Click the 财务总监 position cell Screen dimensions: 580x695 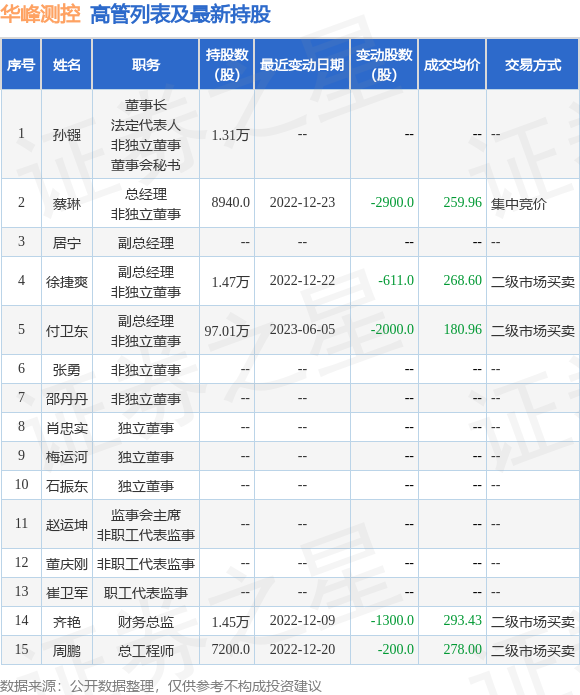(x=146, y=621)
